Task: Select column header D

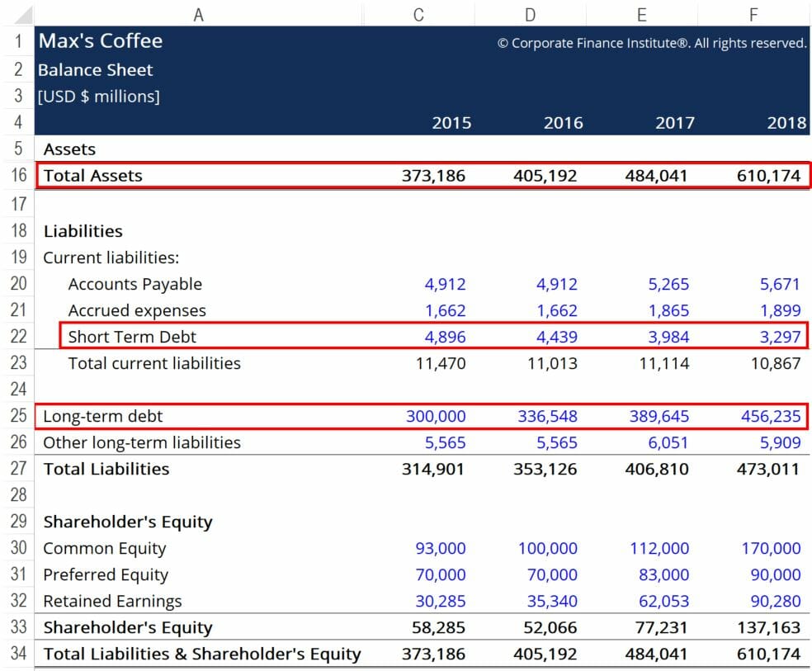Action: (531, 13)
